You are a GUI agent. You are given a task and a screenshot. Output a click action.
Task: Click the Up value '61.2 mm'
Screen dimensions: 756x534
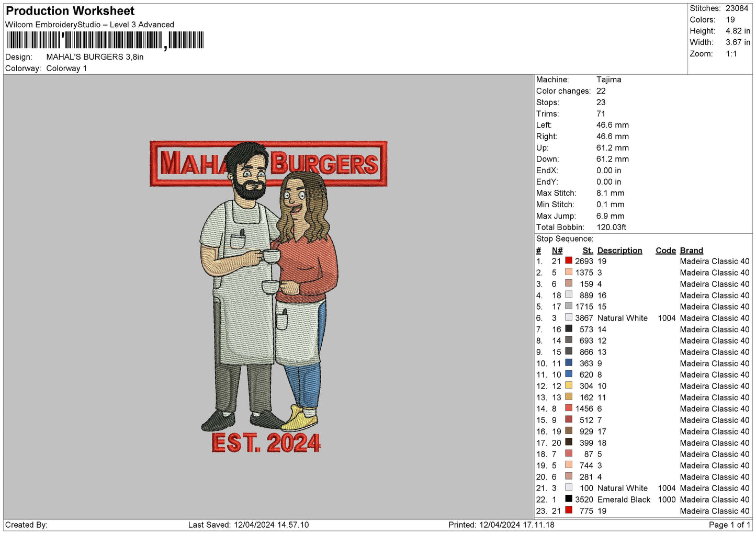[x=613, y=147]
